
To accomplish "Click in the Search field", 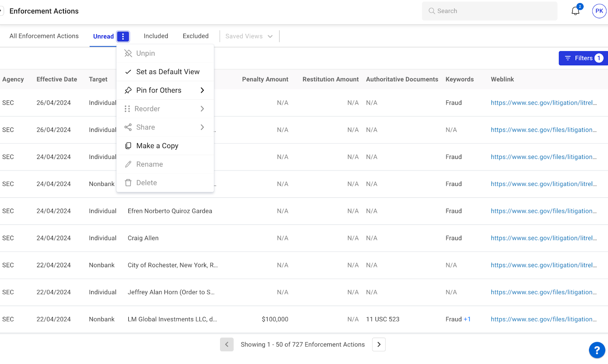I will point(494,11).
